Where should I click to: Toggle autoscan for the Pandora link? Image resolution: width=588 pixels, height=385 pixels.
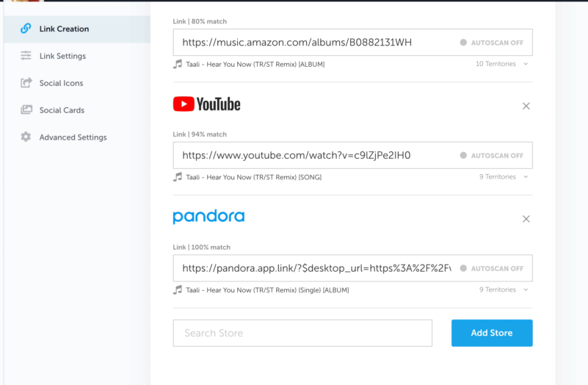click(x=492, y=268)
